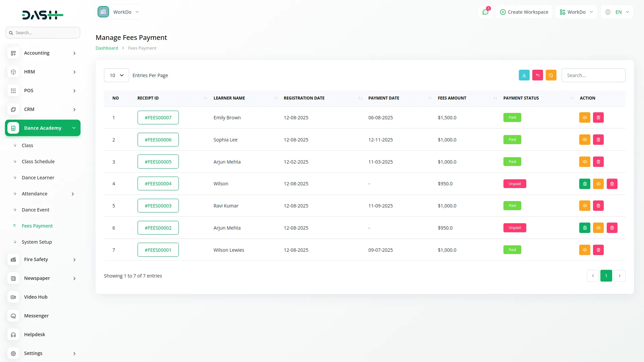Click green pay icon for #FEES00002 row
The height and width of the screenshot is (362, 644).
(x=584, y=228)
